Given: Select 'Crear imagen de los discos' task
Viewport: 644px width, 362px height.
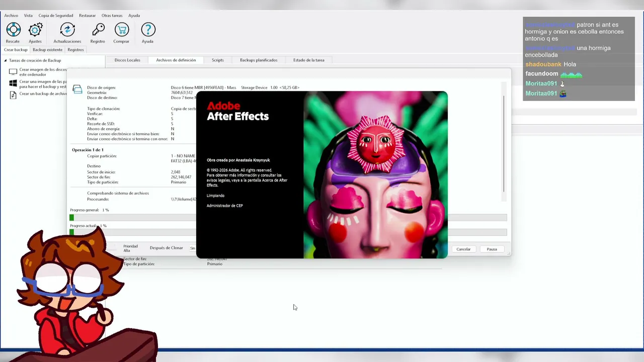Looking at the screenshot, I should tap(43, 72).
